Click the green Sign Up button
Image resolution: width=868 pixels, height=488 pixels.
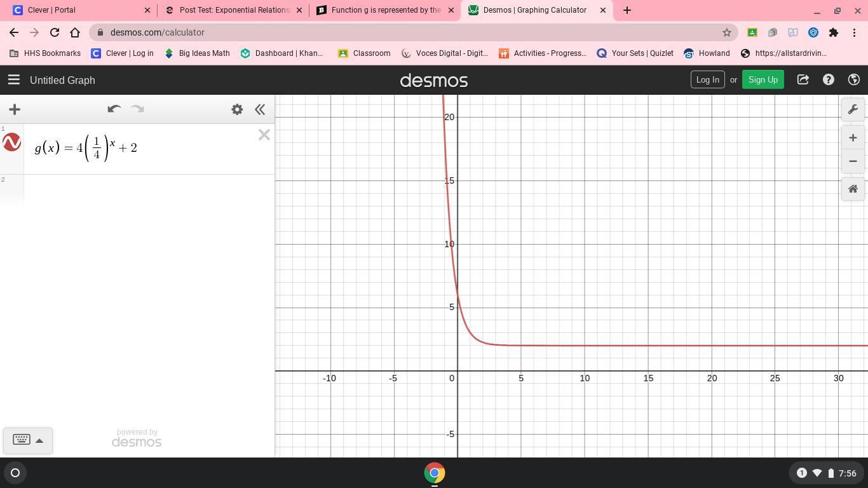coord(763,79)
